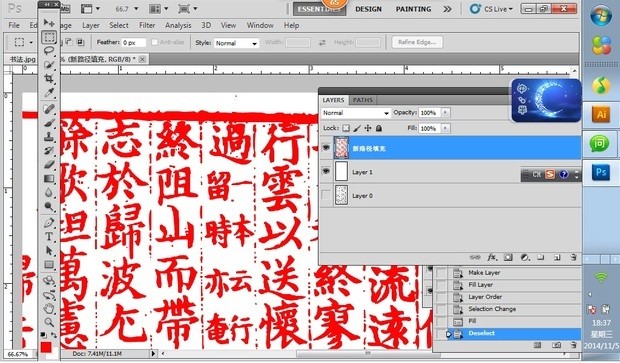Select the Crop tool
This screenshot has height=363, width=620.
point(49,79)
